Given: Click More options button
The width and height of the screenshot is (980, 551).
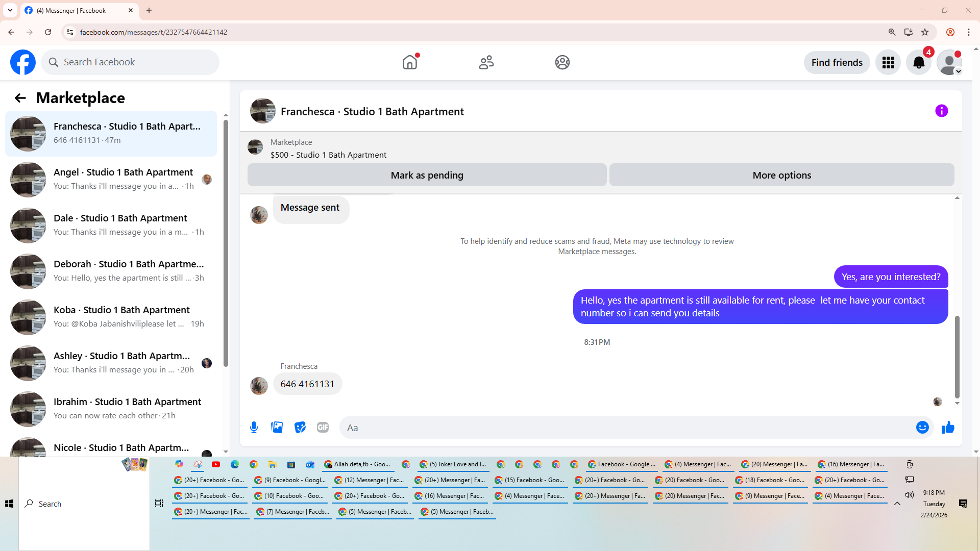Looking at the screenshot, I should tap(781, 175).
